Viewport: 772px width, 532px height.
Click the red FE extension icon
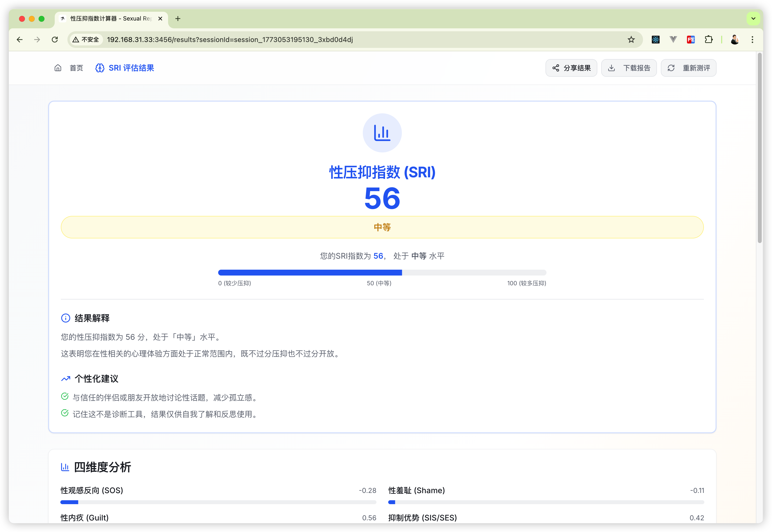point(691,40)
